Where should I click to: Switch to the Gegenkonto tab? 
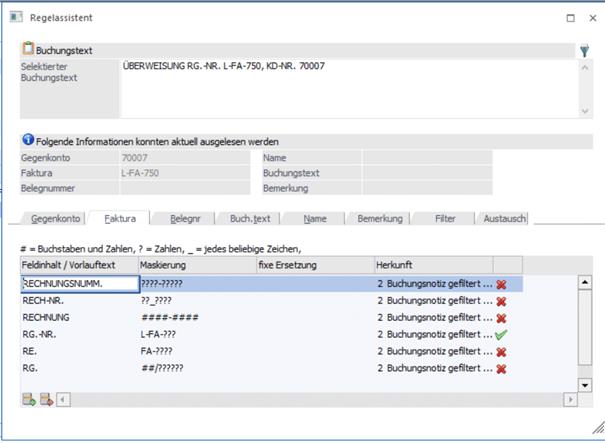pyautogui.click(x=55, y=218)
